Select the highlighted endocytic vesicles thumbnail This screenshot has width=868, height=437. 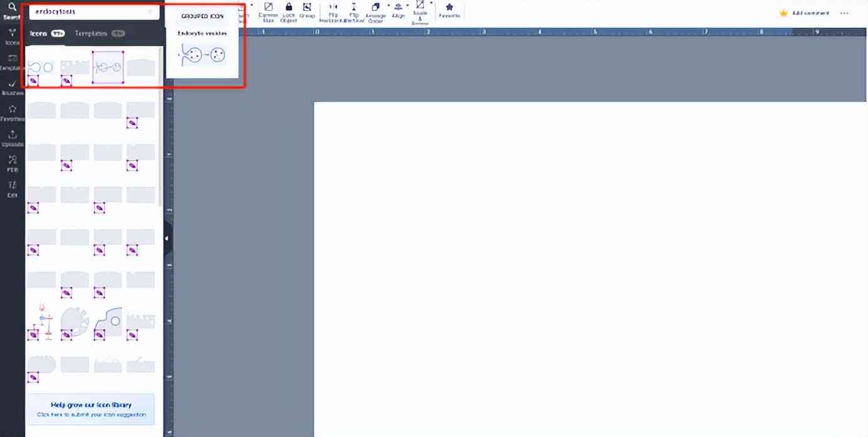pos(108,67)
